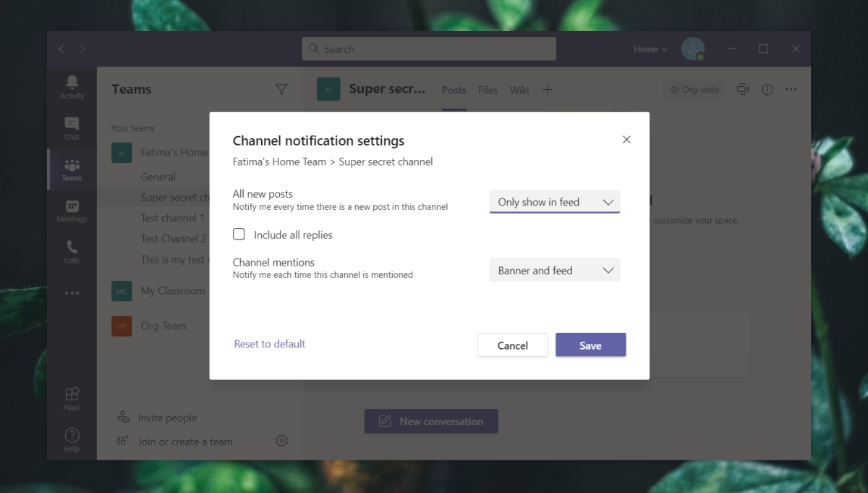868x493 pixels.
Task: Open the Activity feed bell icon
Action: coord(72,87)
